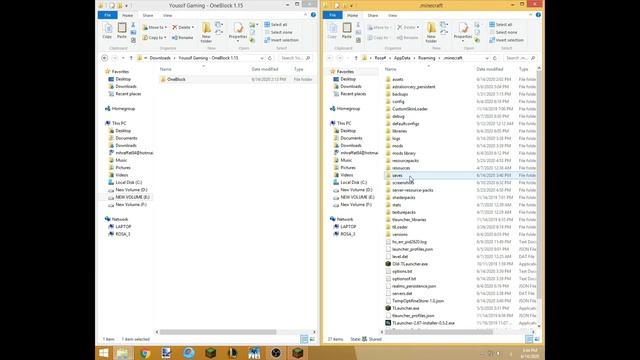Switch to View tab in .minecraft window
The height and width of the screenshot is (360, 640).
(392, 15)
